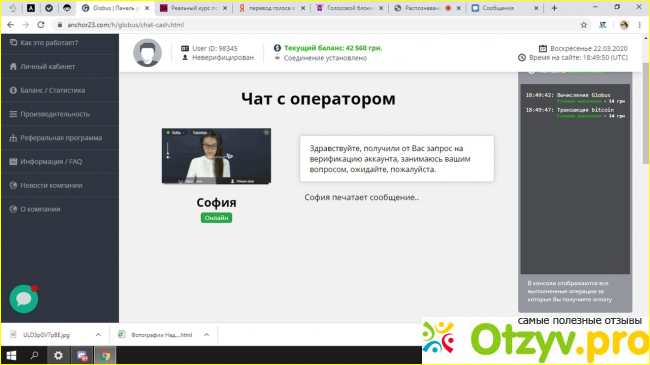Click the Chrome profile avatar icon
The height and width of the screenshot is (365, 650).
click(x=623, y=25)
